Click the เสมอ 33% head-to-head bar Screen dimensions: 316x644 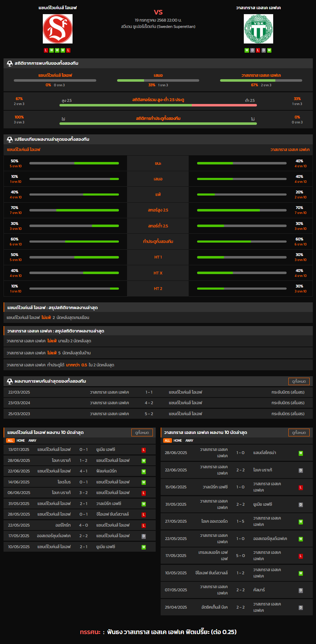point(158,80)
